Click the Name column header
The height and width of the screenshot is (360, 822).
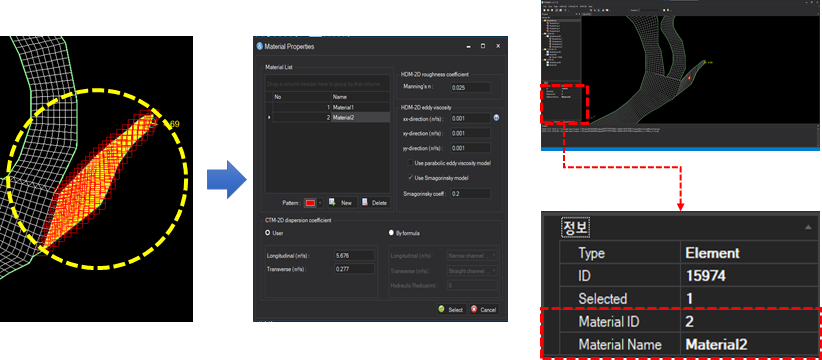coord(360,97)
